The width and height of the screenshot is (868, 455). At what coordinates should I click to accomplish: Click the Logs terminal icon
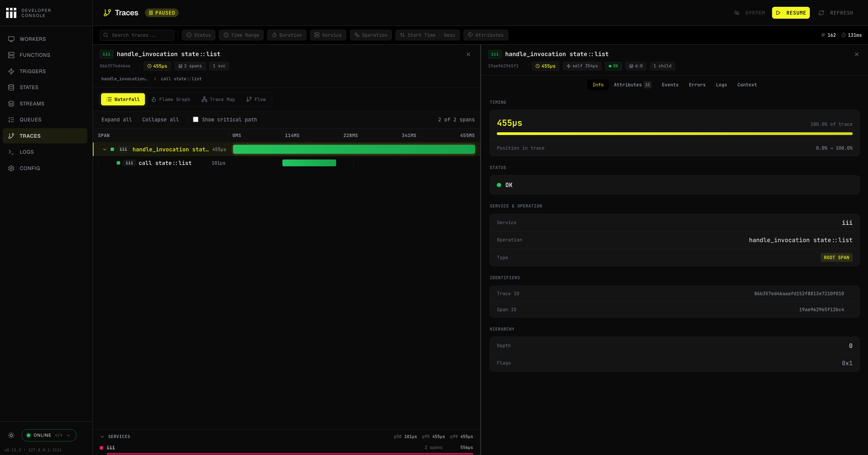click(x=11, y=152)
